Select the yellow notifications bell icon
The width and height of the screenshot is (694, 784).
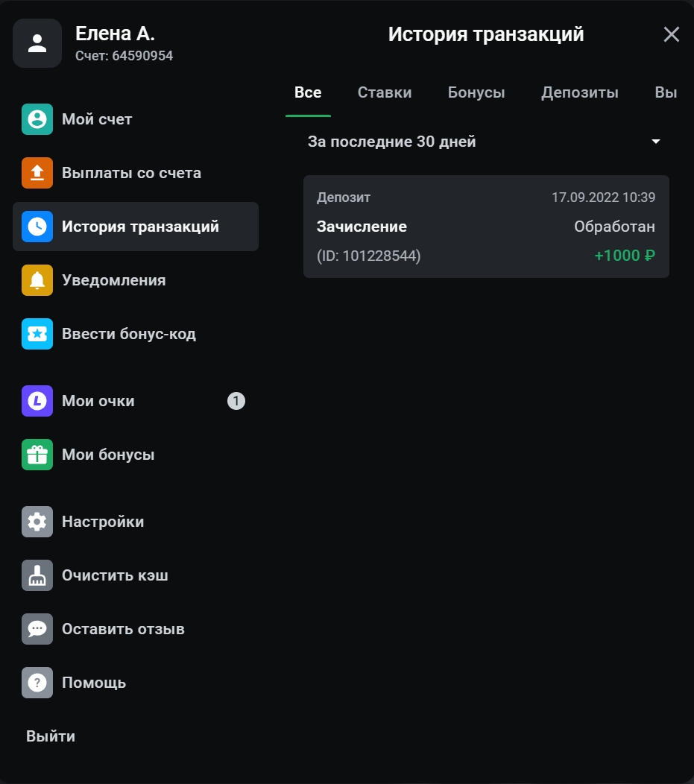(37, 280)
